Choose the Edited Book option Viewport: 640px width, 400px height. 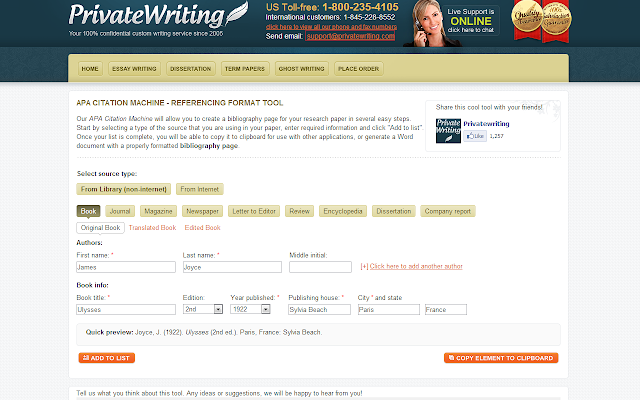[x=202, y=228]
